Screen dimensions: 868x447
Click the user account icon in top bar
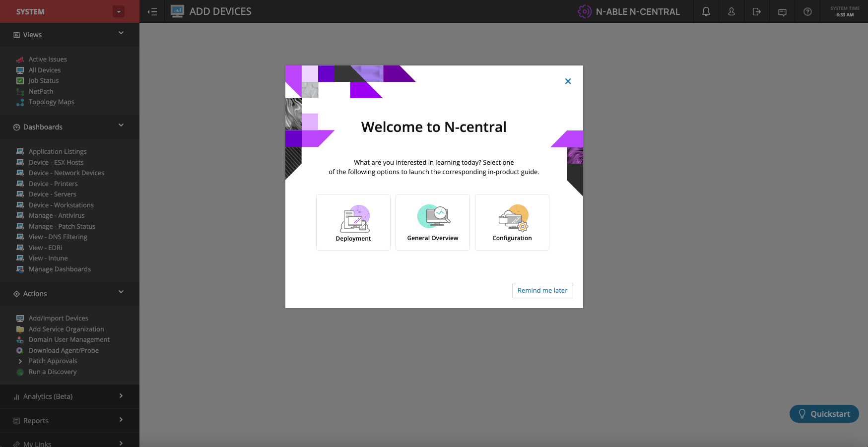pyautogui.click(x=731, y=11)
